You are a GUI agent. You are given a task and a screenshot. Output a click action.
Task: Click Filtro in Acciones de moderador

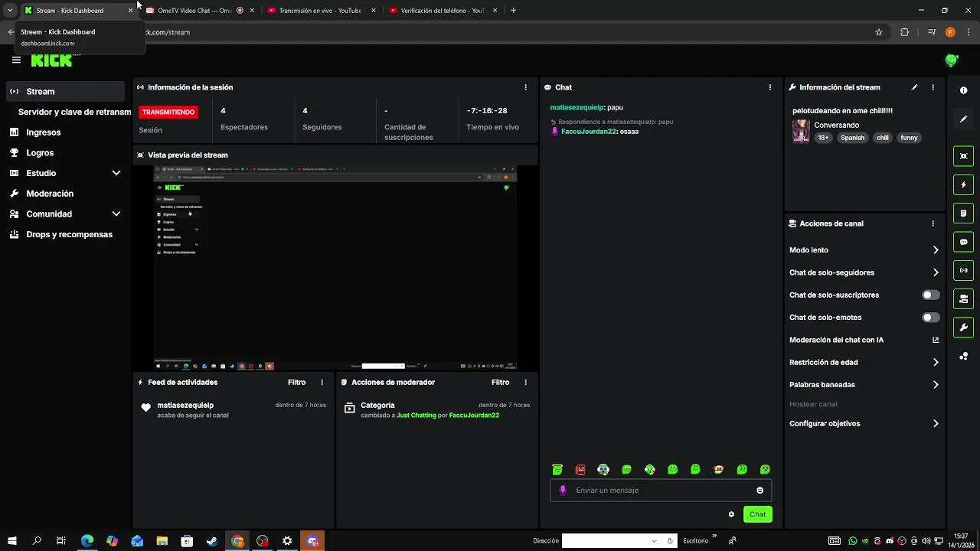[500, 382]
